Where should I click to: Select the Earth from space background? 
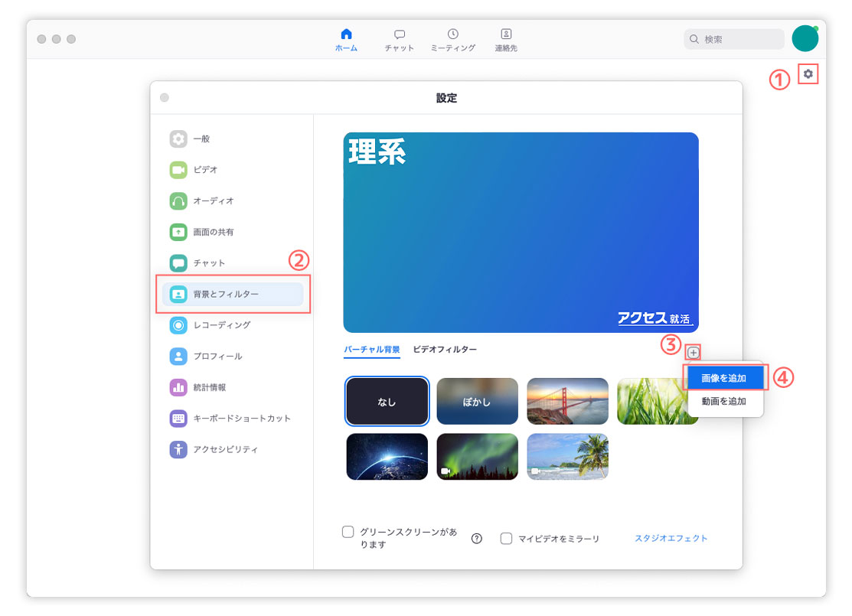point(387,457)
